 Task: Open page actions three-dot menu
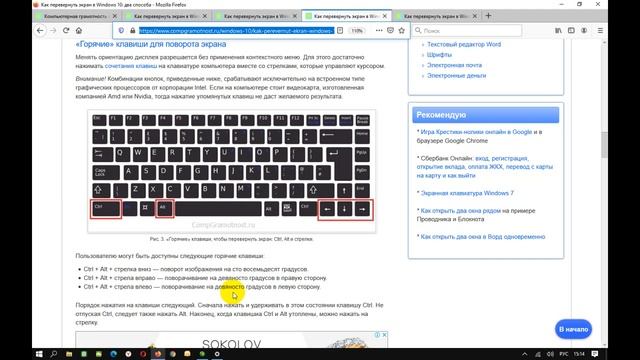379,31
